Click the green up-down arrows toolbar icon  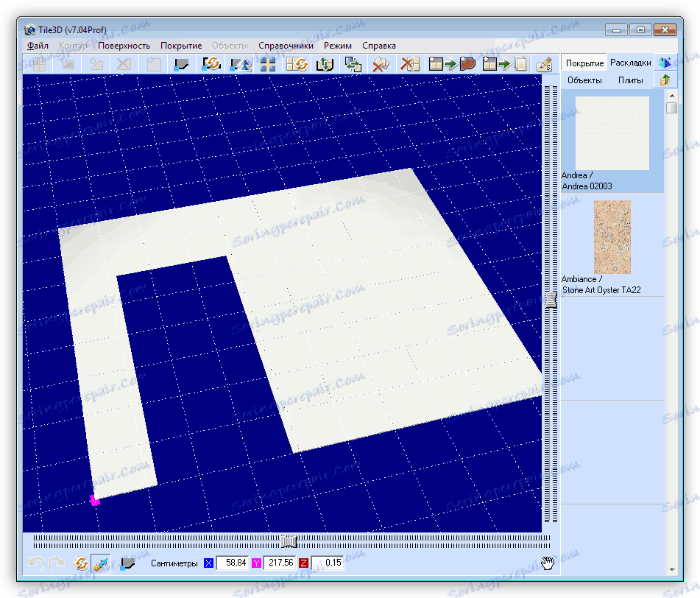[x=325, y=64]
